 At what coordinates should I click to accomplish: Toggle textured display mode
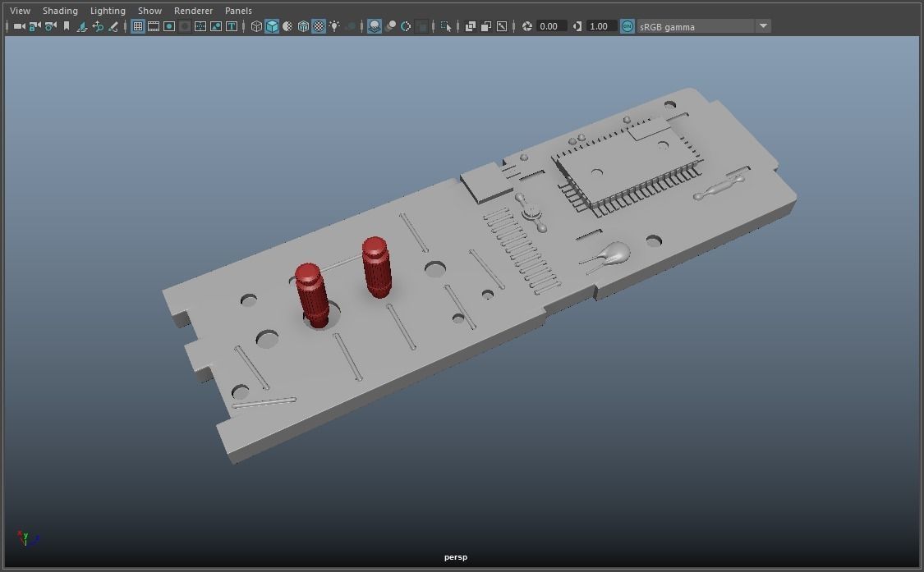(319, 26)
